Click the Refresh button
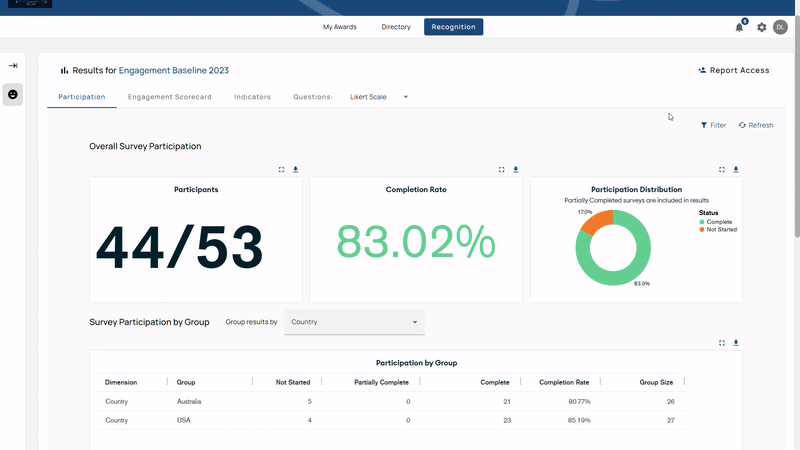 click(x=756, y=125)
